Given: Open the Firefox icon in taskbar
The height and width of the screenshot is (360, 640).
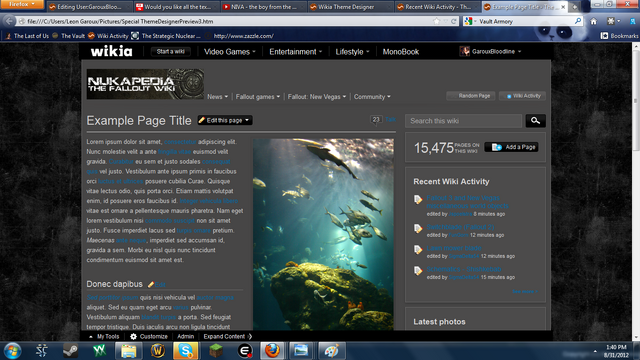Looking at the screenshot, I should pos(272,351).
